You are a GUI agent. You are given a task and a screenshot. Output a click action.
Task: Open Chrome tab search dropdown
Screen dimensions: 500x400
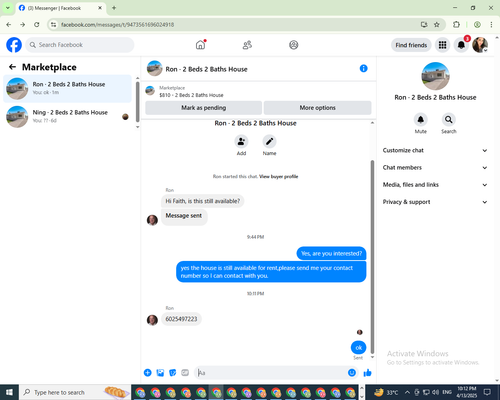tap(8, 8)
